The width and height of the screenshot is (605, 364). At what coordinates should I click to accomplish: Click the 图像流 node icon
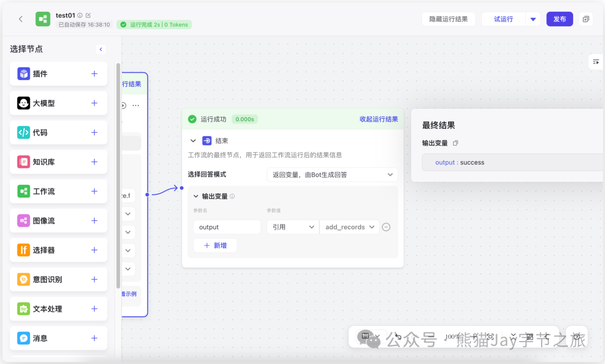click(x=24, y=221)
